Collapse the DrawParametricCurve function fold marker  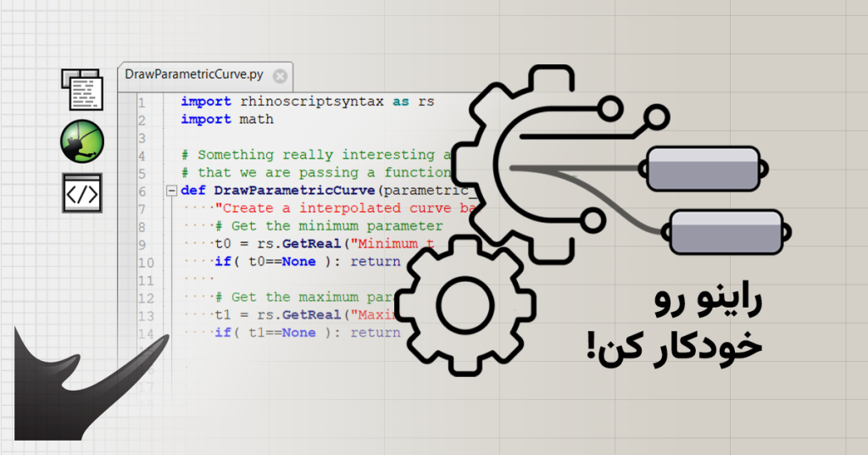pyautogui.click(x=171, y=191)
